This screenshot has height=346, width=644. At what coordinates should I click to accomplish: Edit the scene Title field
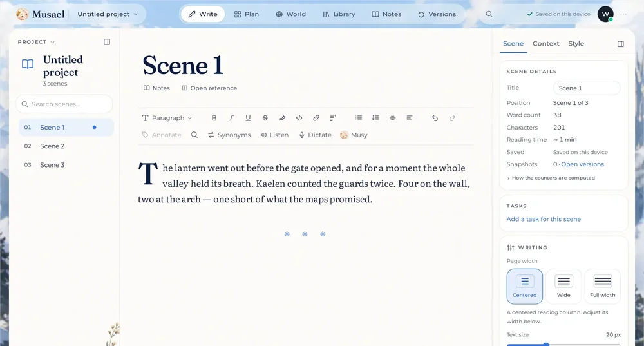point(587,88)
